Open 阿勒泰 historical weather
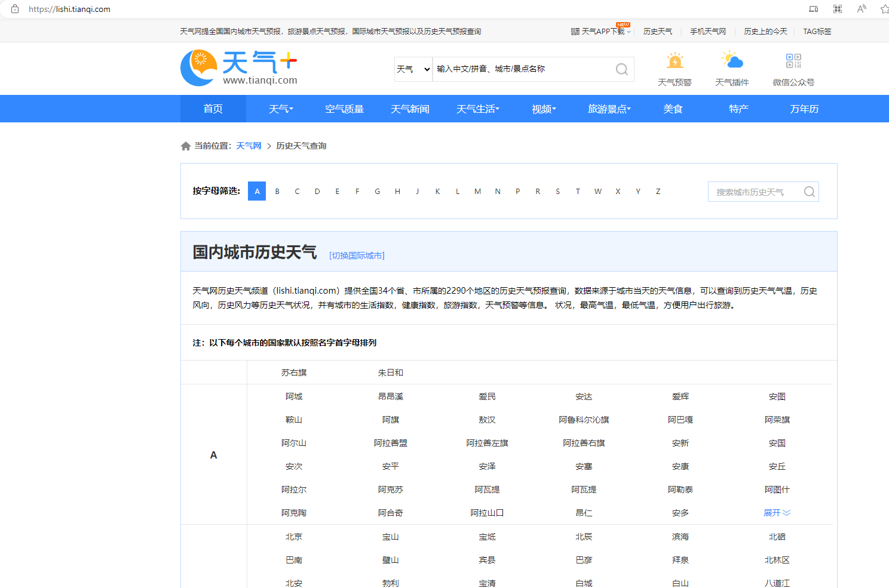Viewport: 889px width, 588px height. coord(680,490)
